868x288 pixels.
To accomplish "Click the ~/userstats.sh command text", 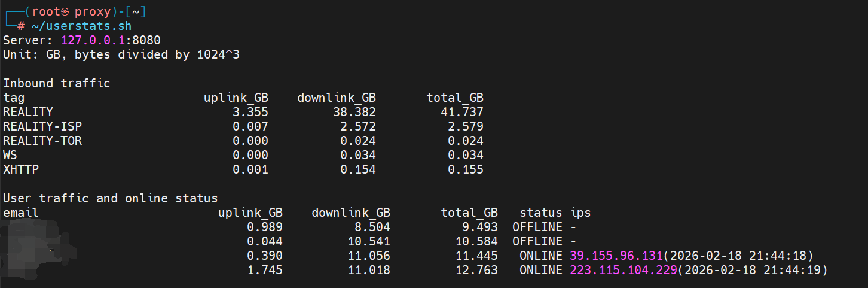I will (x=81, y=26).
